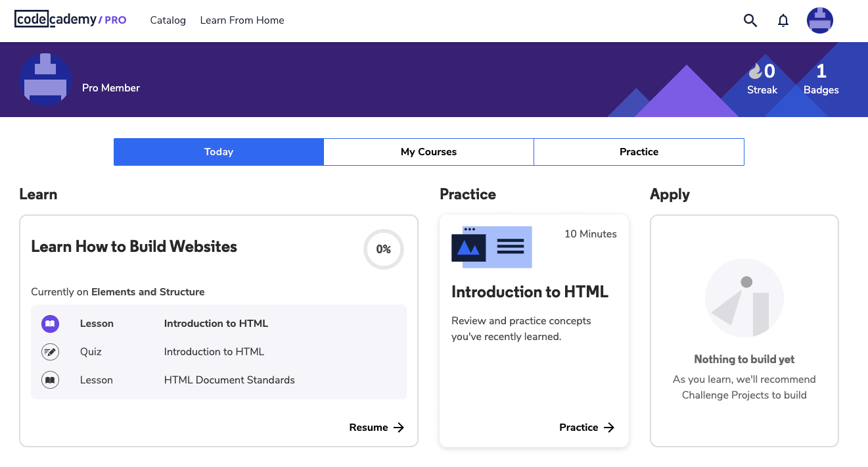The width and height of the screenshot is (868, 467).
Task: Click the 0% progress circle
Action: 384,249
